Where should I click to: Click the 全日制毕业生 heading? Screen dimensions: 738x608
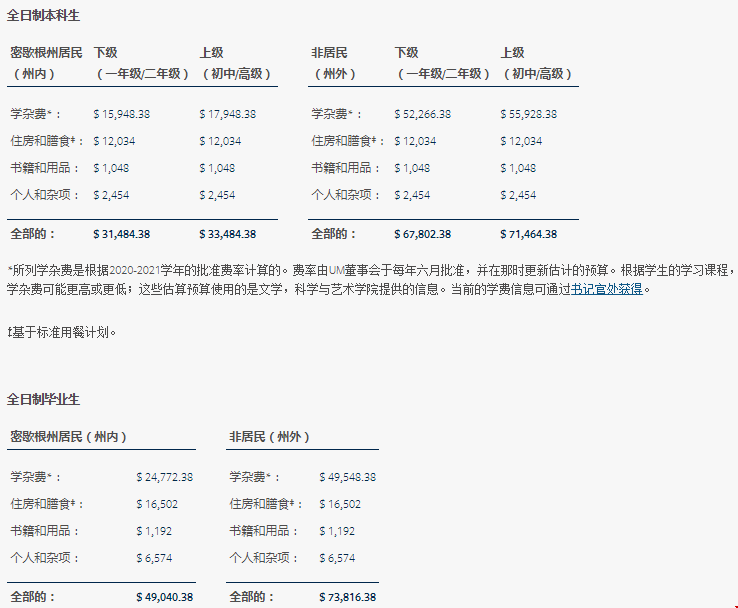pyautogui.click(x=43, y=399)
